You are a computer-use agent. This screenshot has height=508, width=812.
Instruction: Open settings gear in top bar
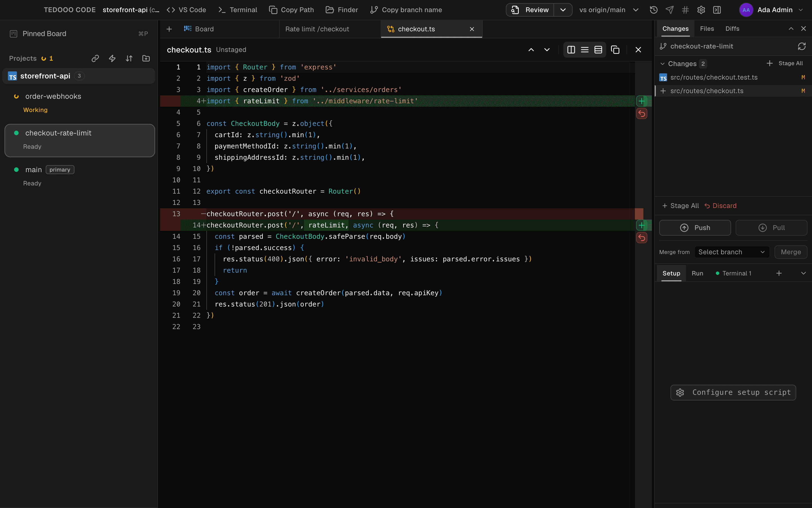coord(701,10)
